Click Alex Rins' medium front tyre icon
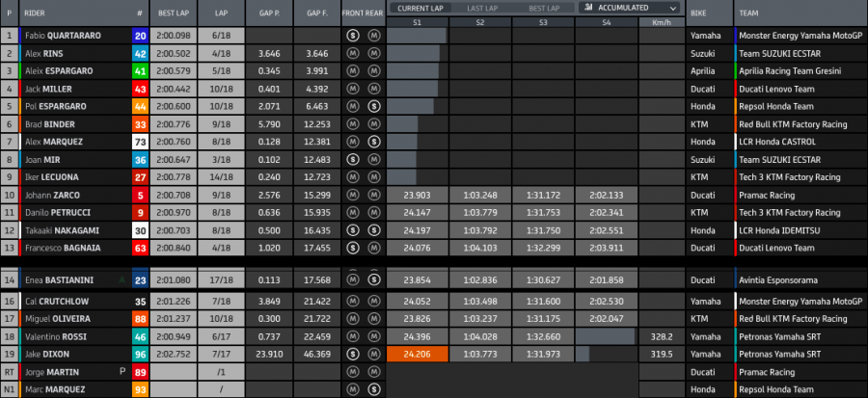 coord(353,52)
